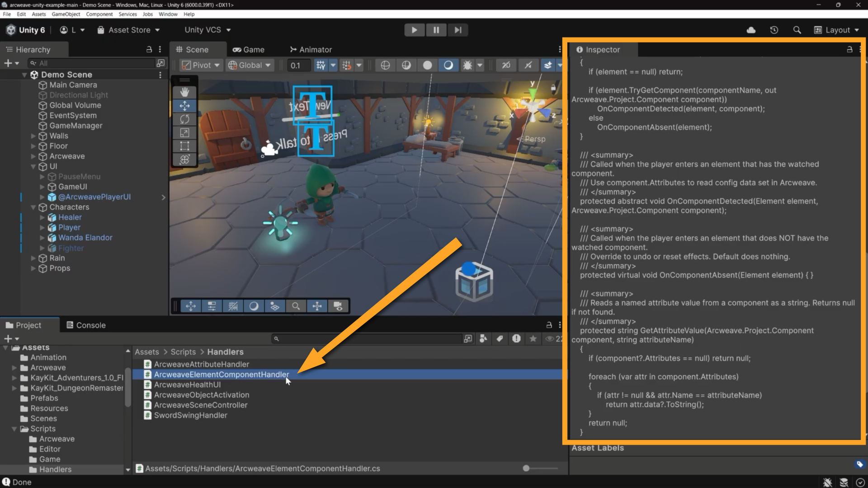The image size is (868, 488).
Task: Filter project by favorites star icon
Action: pyautogui.click(x=533, y=338)
